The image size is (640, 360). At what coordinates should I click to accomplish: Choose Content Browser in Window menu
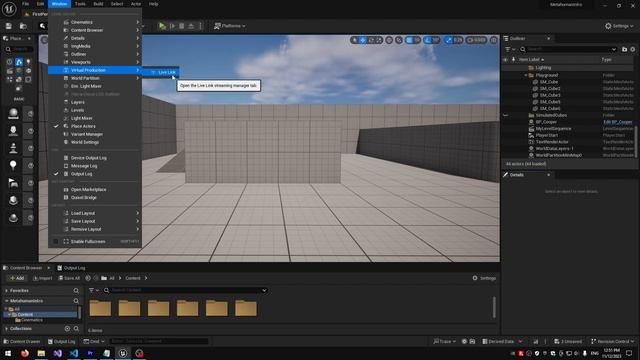[x=95, y=30]
